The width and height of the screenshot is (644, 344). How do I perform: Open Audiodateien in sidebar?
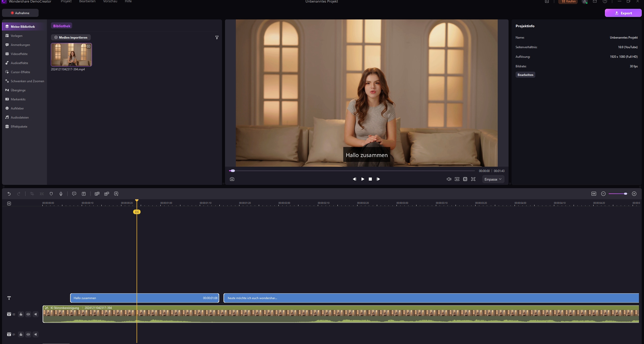click(x=24, y=117)
